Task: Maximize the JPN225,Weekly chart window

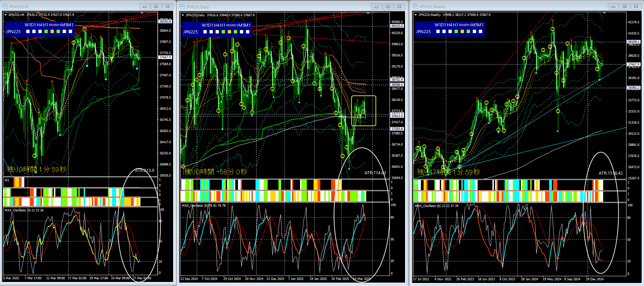Action: click(624, 6)
